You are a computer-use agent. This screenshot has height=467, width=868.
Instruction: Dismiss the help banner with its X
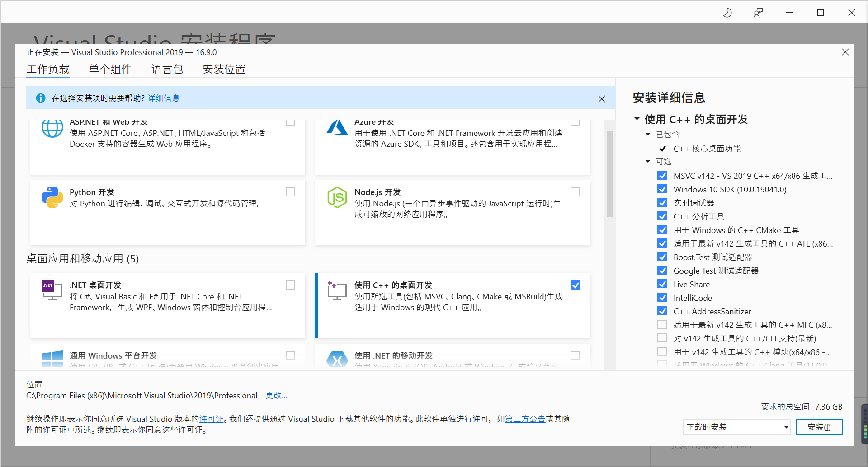(x=602, y=99)
